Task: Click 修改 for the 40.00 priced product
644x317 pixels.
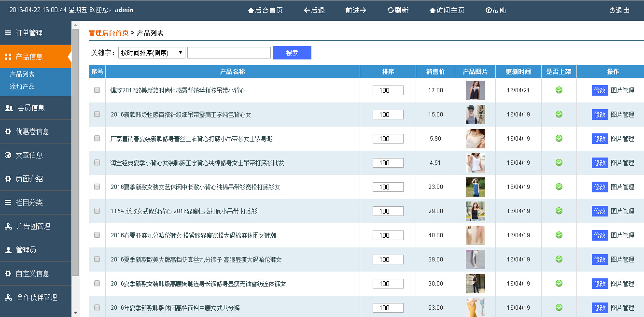Action: [600, 235]
